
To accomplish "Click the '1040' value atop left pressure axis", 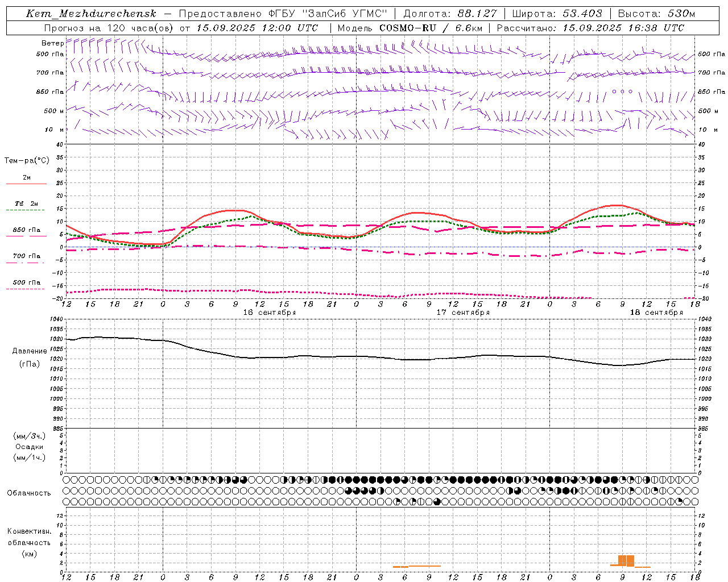I will 57,319.
